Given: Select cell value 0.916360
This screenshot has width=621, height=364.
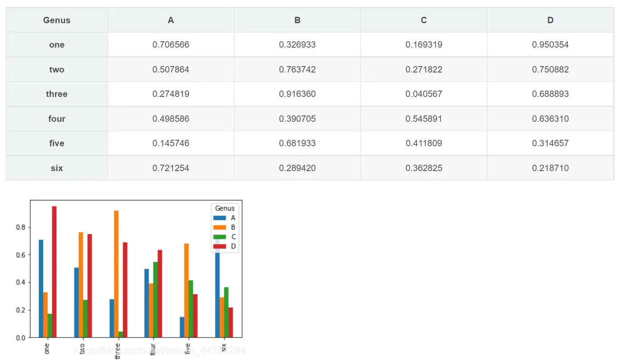Looking at the screenshot, I should coord(297,94).
